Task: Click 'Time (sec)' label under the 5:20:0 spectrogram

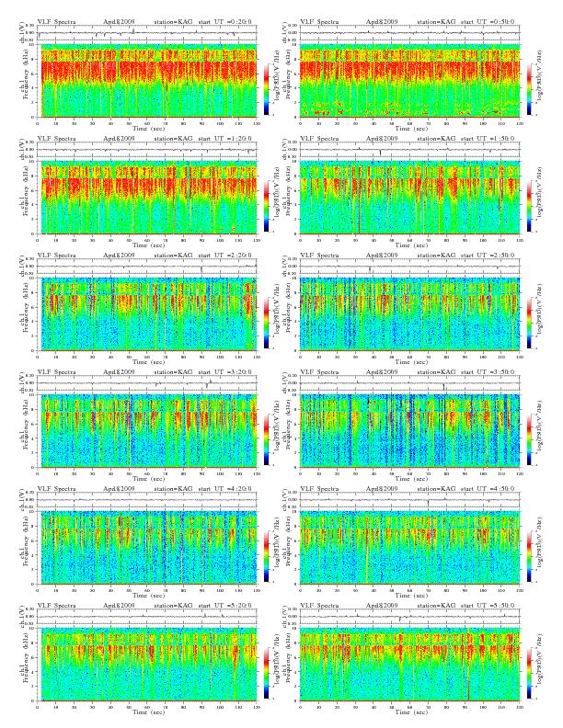Action: [148, 711]
